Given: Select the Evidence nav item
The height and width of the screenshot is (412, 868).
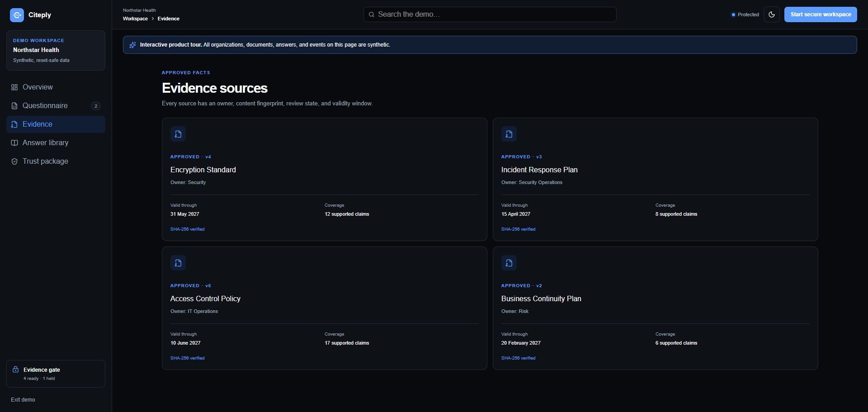Looking at the screenshot, I should pos(56,124).
